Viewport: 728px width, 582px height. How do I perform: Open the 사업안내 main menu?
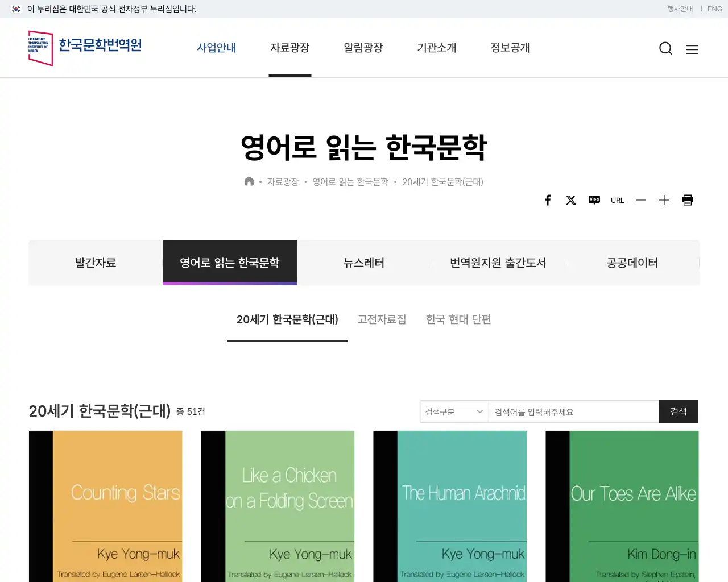point(217,48)
